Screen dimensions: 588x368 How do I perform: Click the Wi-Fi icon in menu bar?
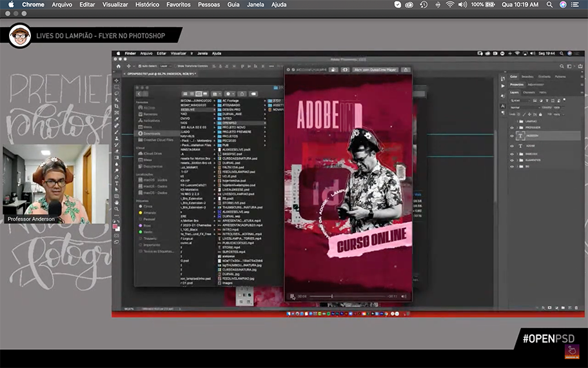(449, 5)
